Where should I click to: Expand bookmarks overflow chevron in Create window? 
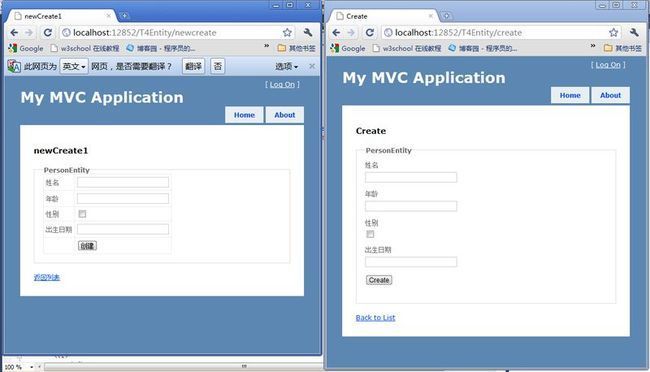(593, 46)
